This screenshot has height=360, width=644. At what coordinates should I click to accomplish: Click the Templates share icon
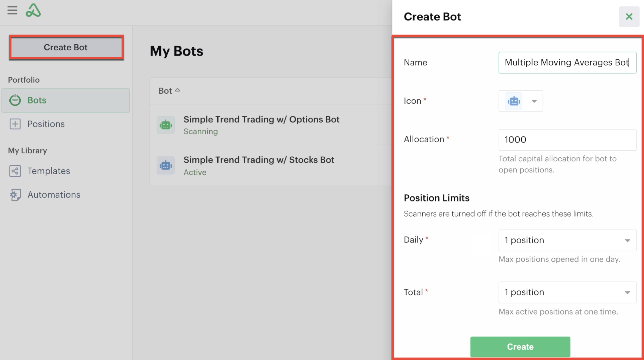click(x=15, y=171)
